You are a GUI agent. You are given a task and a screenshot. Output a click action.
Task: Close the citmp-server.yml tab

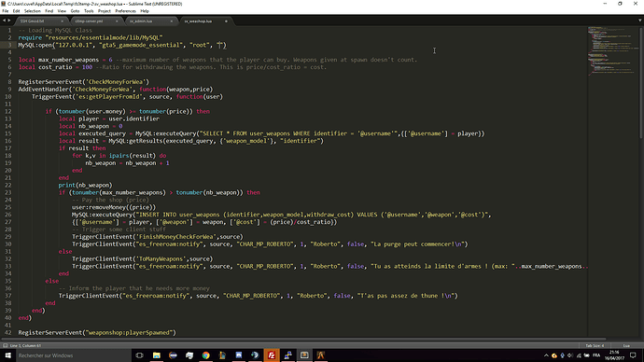(117, 21)
